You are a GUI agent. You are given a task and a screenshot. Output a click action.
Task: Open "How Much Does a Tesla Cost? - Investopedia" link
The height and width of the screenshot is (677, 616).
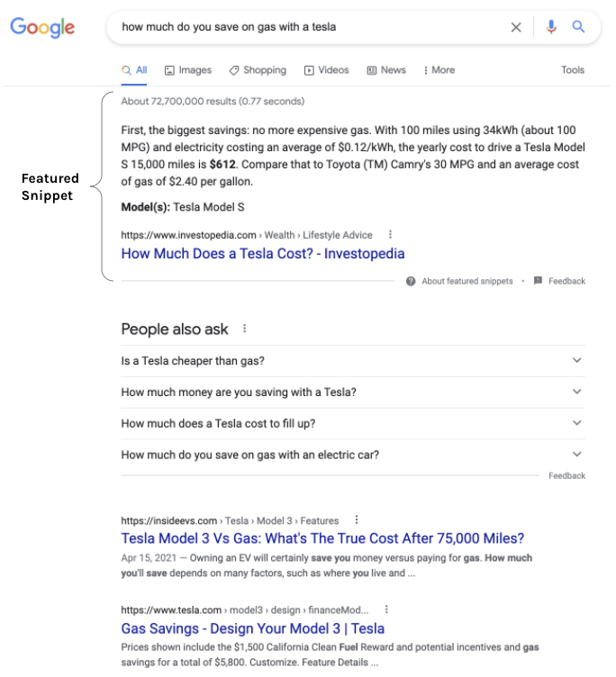tap(263, 254)
